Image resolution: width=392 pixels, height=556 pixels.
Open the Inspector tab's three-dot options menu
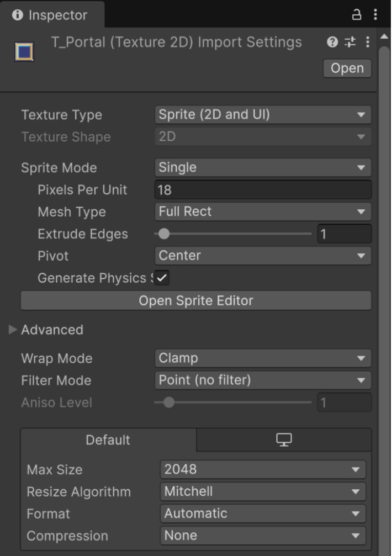(x=375, y=14)
